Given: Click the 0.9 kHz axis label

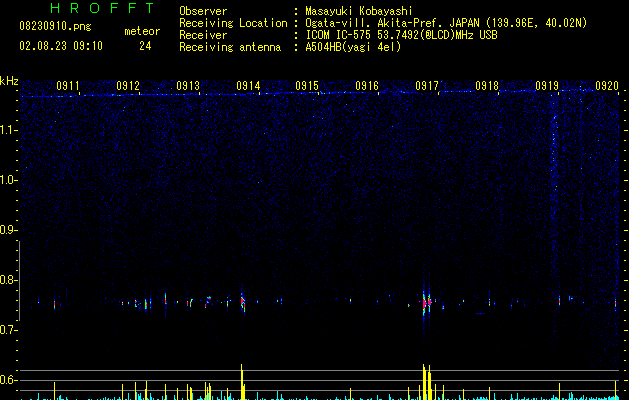Looking at the screenshot, I should point(9,230).
